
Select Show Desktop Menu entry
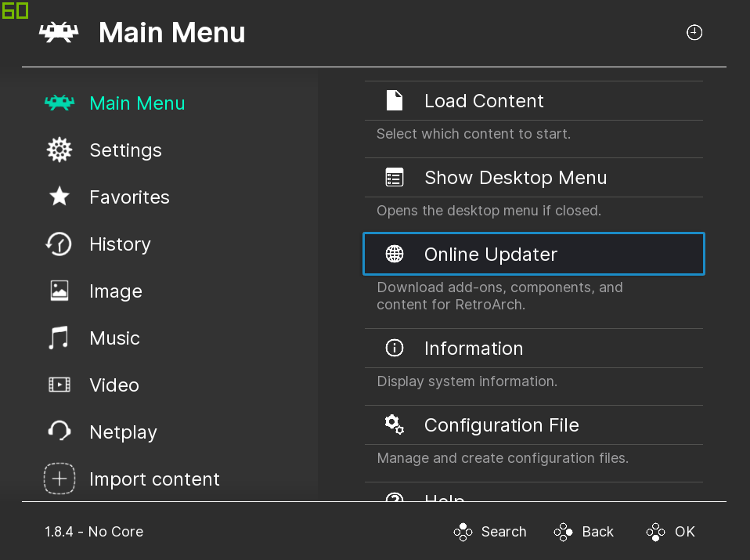tap(534, 178)
